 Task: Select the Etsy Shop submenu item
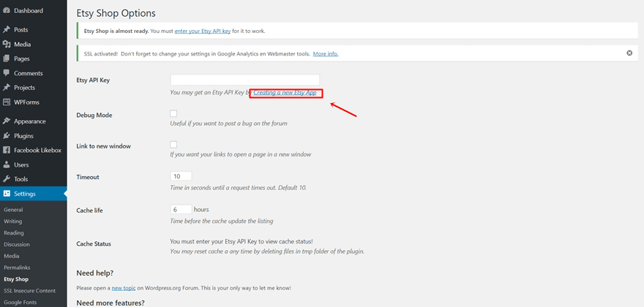(16, 279)
